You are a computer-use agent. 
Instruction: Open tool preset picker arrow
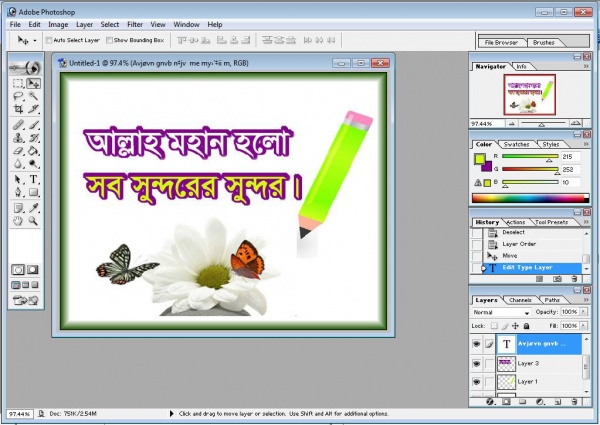(35, 40)
